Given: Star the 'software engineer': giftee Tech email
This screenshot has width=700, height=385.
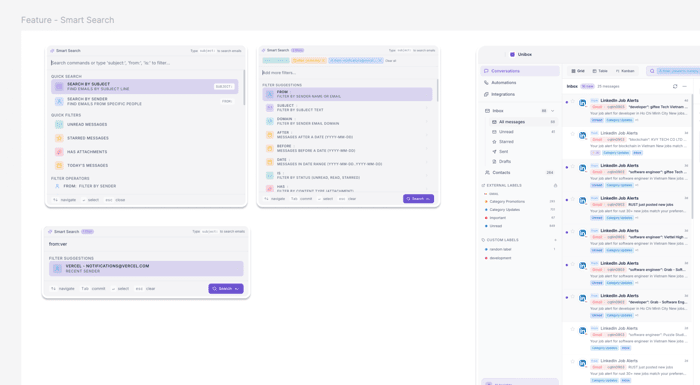Looking at the screenshot, I should pos(573,167).
